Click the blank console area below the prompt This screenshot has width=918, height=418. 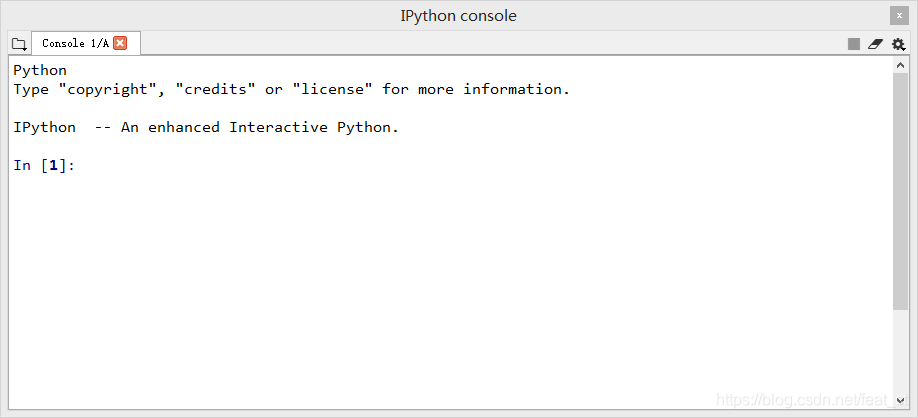coord(451,287)
